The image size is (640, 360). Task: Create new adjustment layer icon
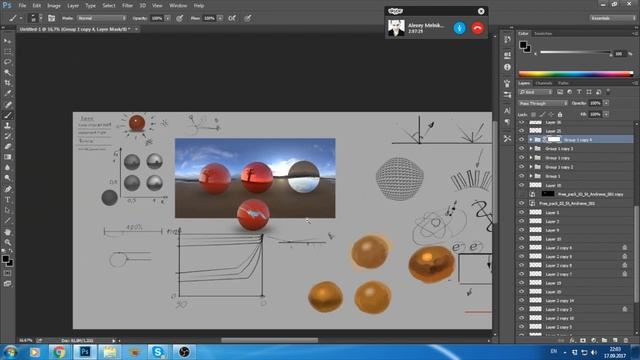tap(594, 340)
